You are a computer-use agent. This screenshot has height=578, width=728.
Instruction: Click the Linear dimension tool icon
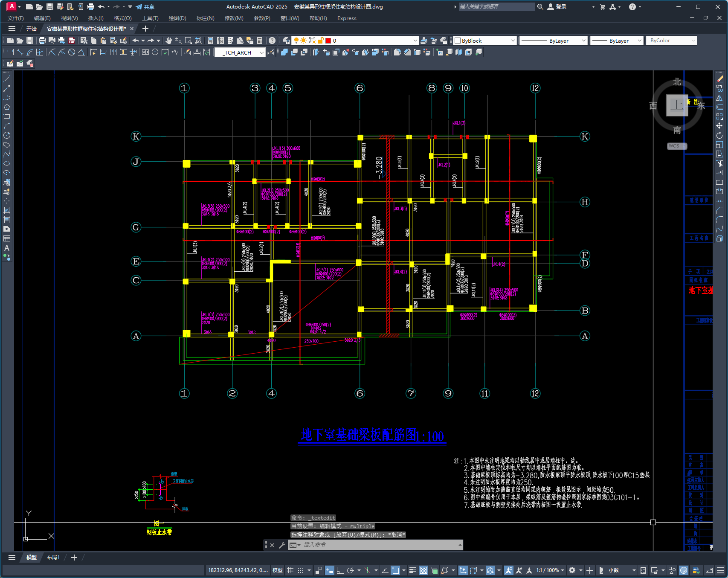pyautogui.click(x=10, y=52)
